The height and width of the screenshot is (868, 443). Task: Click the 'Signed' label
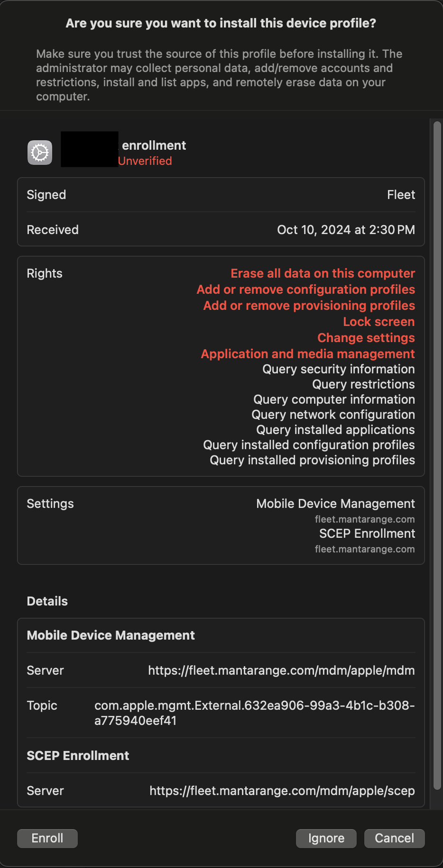(x=46, y=195)
